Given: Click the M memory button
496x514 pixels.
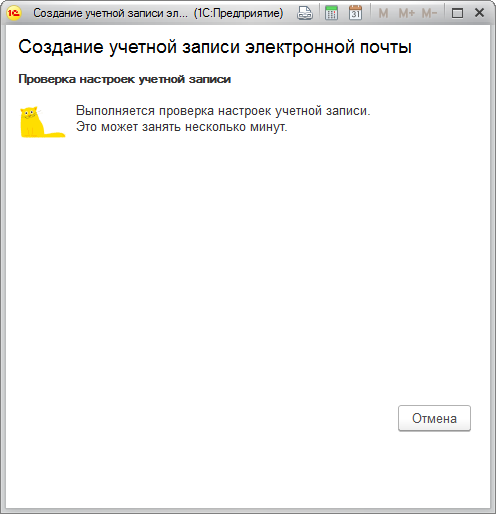Looking at the screenshot, I should click(x=383, y=13).
